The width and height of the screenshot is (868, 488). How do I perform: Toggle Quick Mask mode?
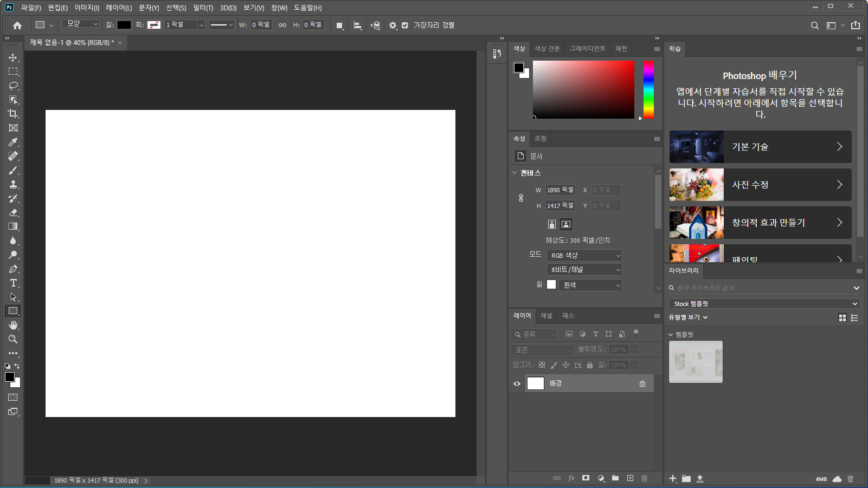point(13,398)
